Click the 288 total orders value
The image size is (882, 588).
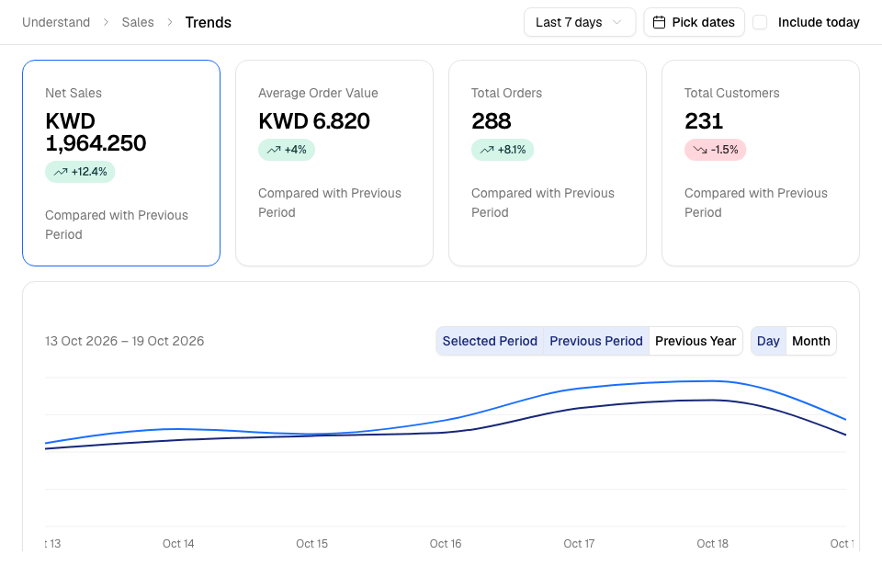[x=491, y=121]
